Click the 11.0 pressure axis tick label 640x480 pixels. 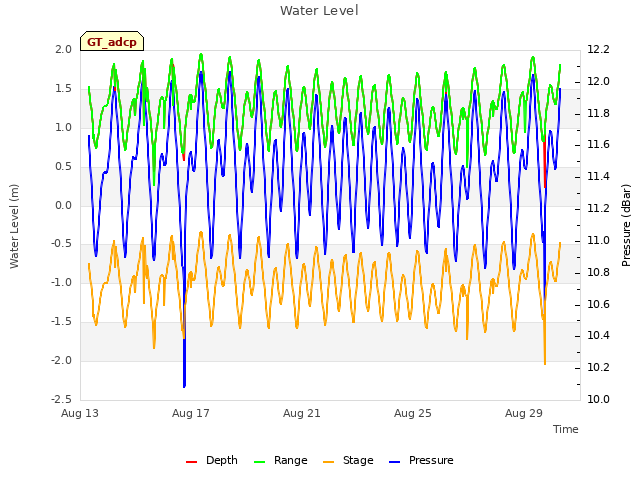598,240
